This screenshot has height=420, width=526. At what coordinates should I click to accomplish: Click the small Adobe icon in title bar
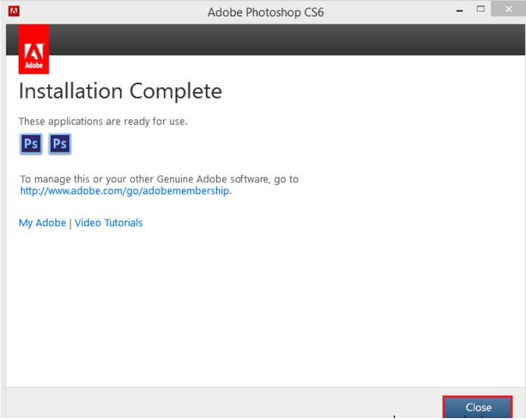click(13, 11)
